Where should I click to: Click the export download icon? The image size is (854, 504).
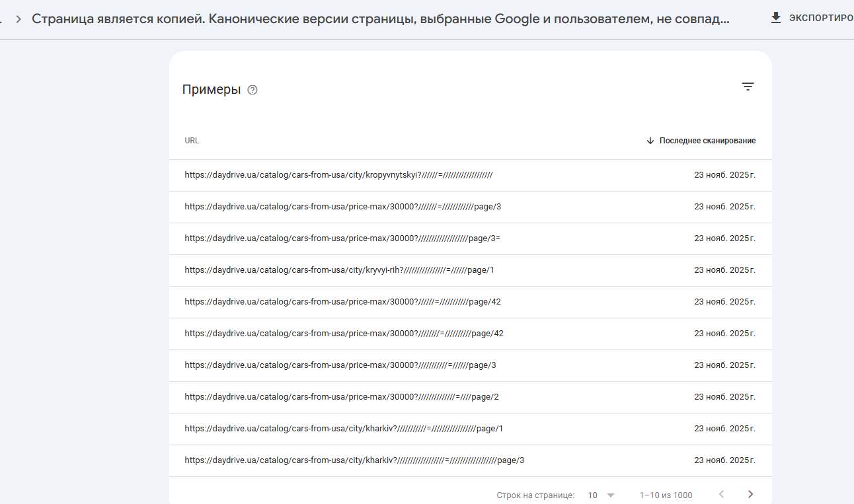776,18
